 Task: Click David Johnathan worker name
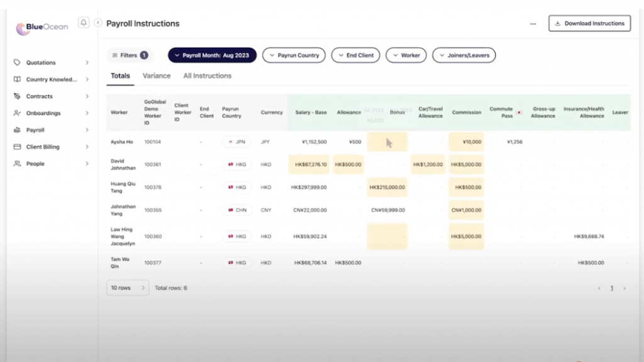click(x=123, y=164)
